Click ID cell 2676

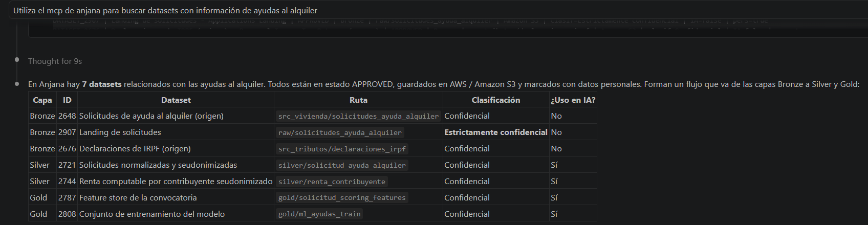pyautogui.click(x=67, y=149)
